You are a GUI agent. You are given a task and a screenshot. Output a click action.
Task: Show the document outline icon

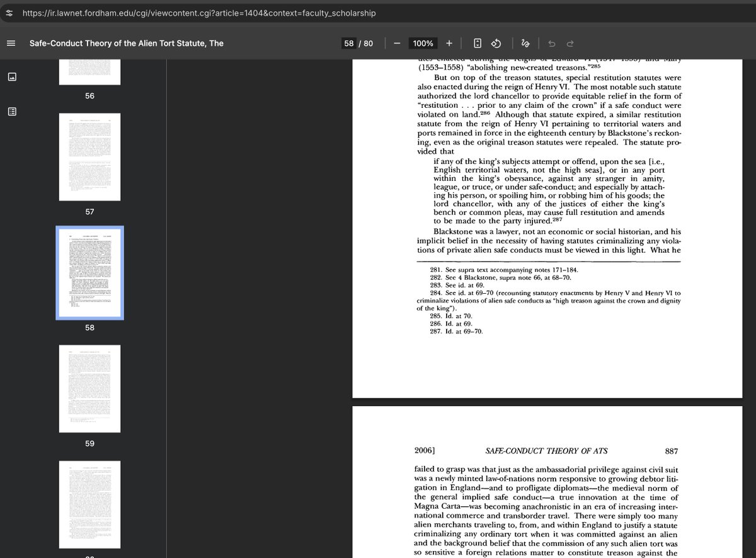12,112
